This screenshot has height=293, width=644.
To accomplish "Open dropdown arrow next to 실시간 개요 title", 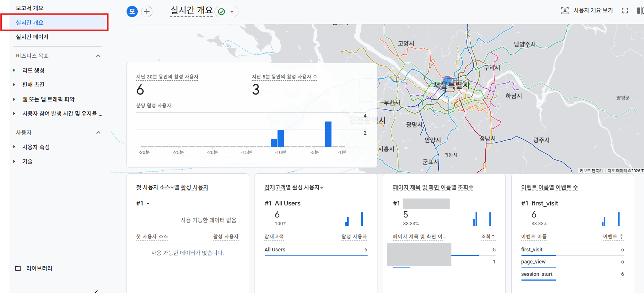I will pos(232,12).
